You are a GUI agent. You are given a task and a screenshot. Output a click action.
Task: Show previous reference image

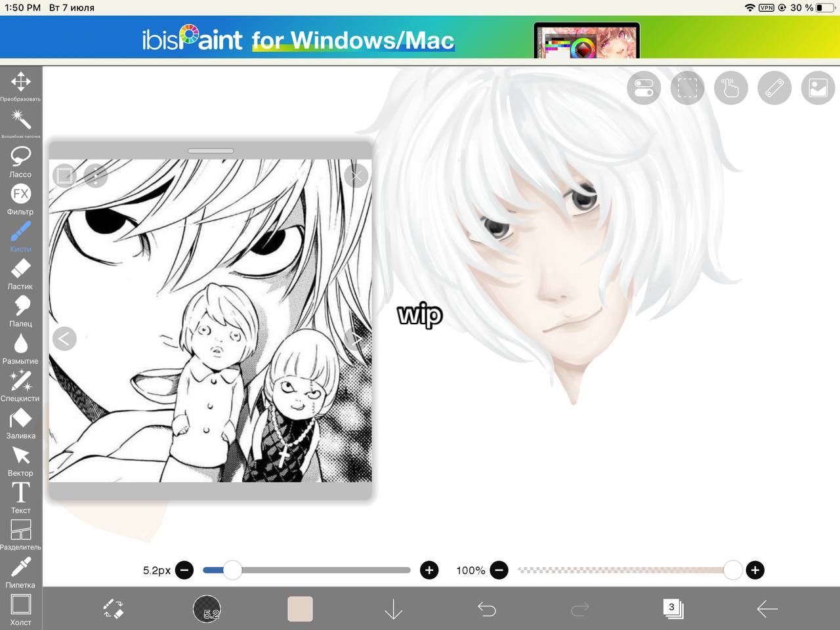pos(64,339)
